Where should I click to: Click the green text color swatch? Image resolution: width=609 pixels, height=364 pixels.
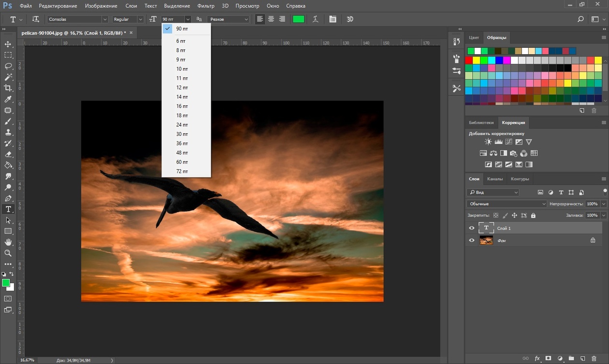click(298, 19)
